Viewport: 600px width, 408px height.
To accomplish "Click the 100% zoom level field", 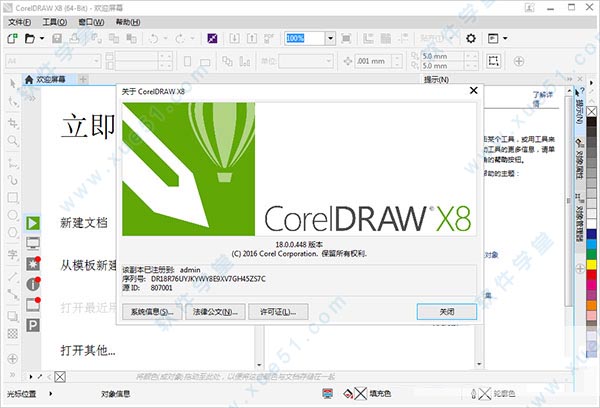I will [305, 38].
